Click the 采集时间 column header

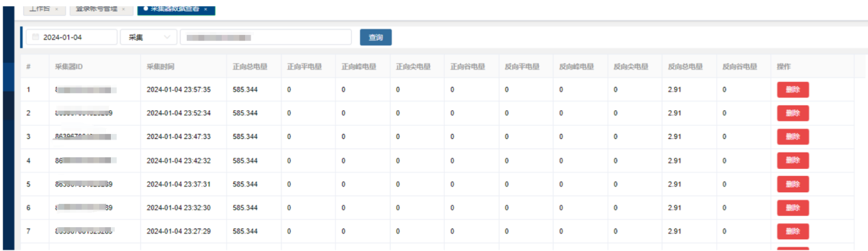[x=160, y=67]
